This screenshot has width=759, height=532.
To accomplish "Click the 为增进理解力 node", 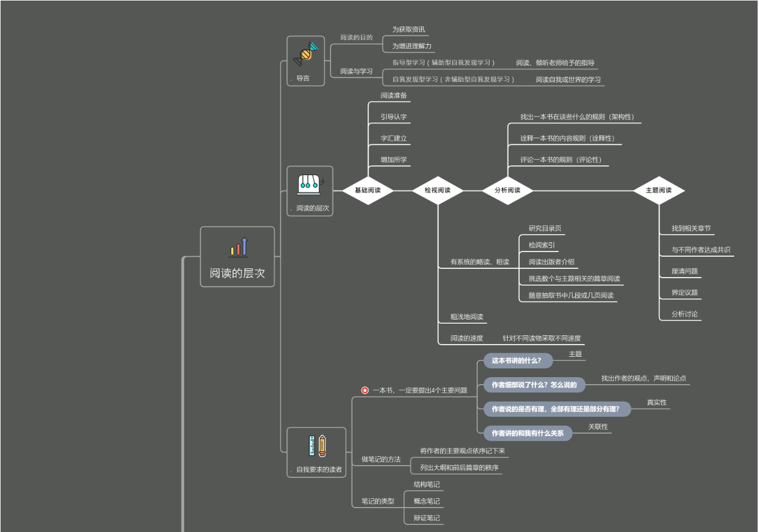I will 412,46.
